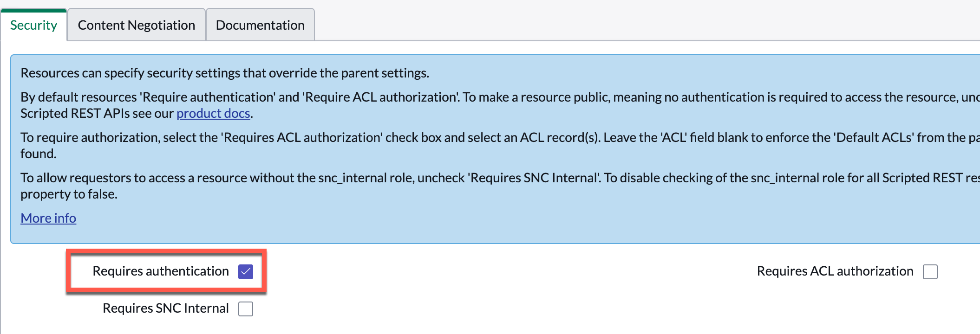Click the line starting 'By default resources'

pos(500,97)
